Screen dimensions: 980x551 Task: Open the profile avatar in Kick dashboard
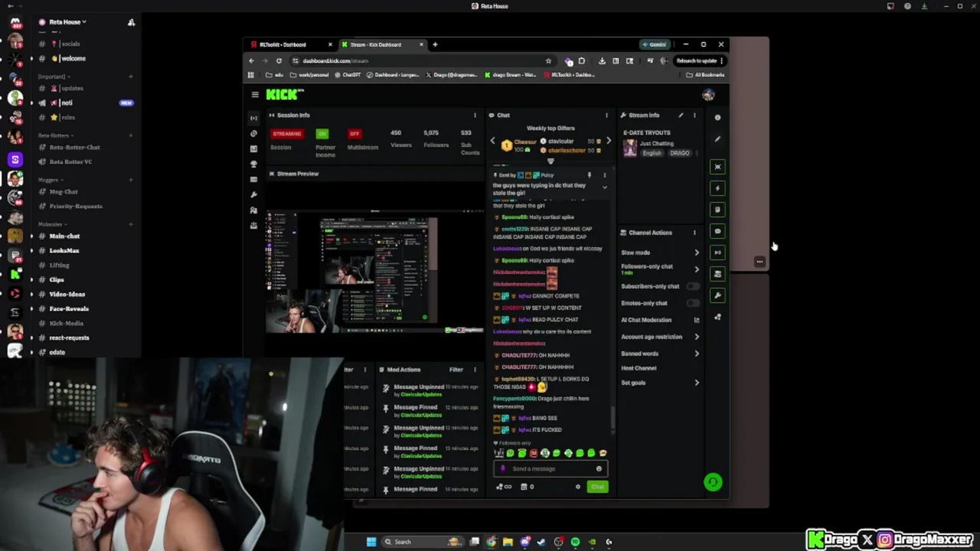[708, 95]
